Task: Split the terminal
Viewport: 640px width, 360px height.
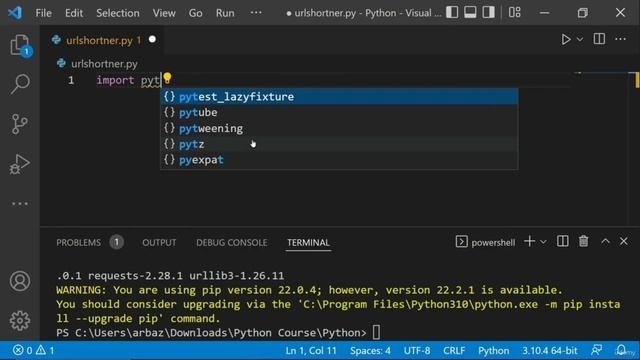Action: pyautogui.click(x=562, y=242)
